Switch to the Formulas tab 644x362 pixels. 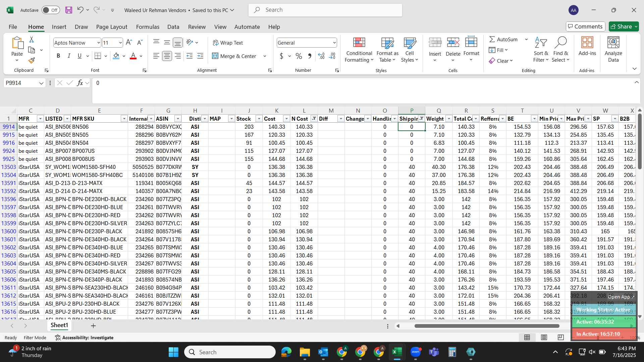click(x=148, y=27)
